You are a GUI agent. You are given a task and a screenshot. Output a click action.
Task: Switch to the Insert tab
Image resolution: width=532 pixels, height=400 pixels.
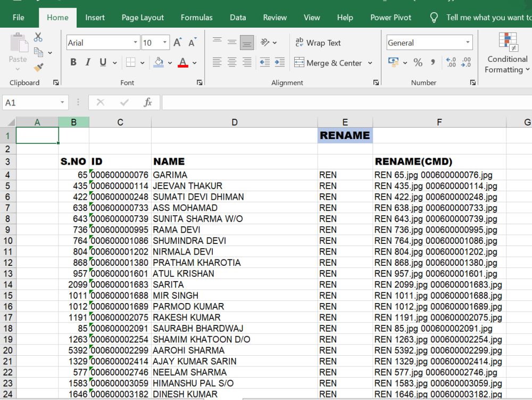pyautogui.click(x=95, y=18)
